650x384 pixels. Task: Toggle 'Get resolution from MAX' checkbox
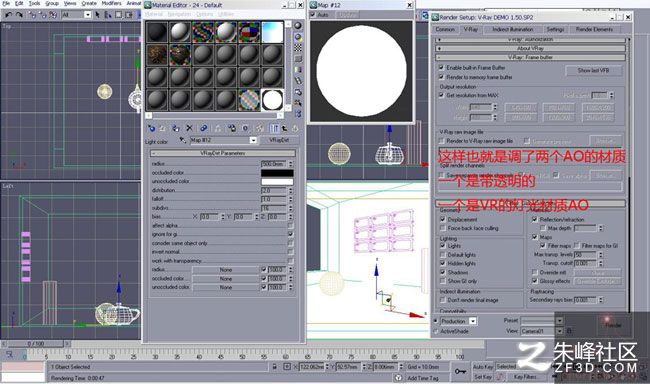pyautogui.click(x=441, y=95)
